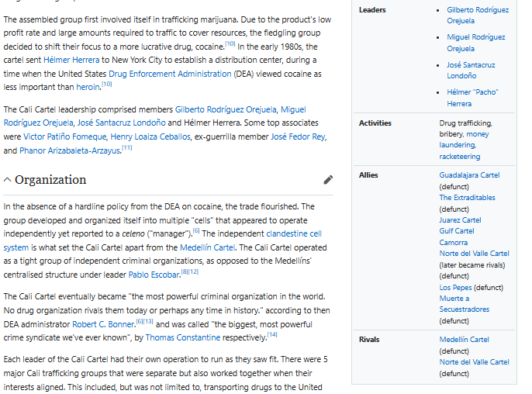Collapse the Organization section chevron
Viewport: 532px width, 394px height.
(8, 180)
